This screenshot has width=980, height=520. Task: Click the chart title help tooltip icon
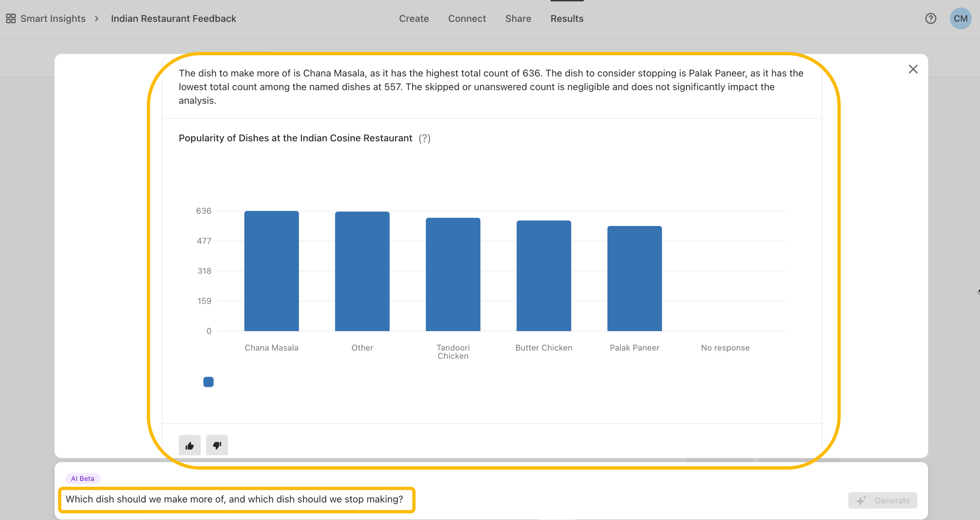click(425, 138)
